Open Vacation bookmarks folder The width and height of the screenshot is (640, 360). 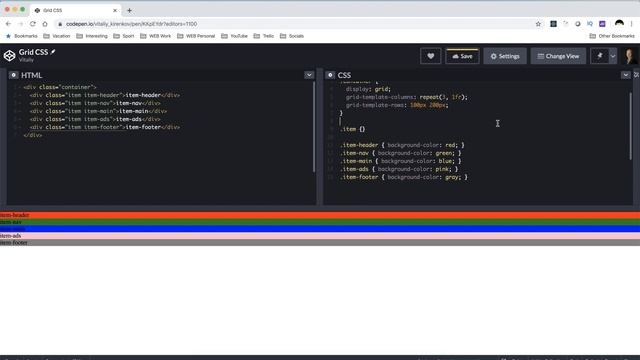click(57, 36)
